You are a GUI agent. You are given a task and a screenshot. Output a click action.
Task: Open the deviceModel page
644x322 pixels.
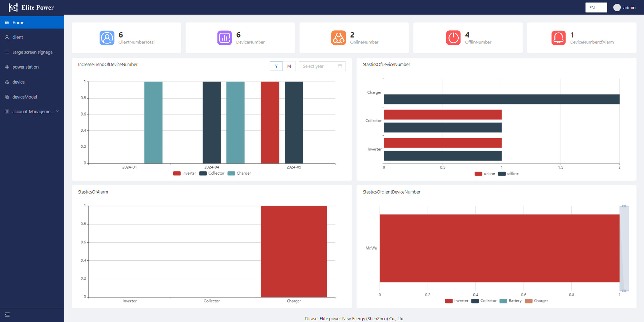24,97
